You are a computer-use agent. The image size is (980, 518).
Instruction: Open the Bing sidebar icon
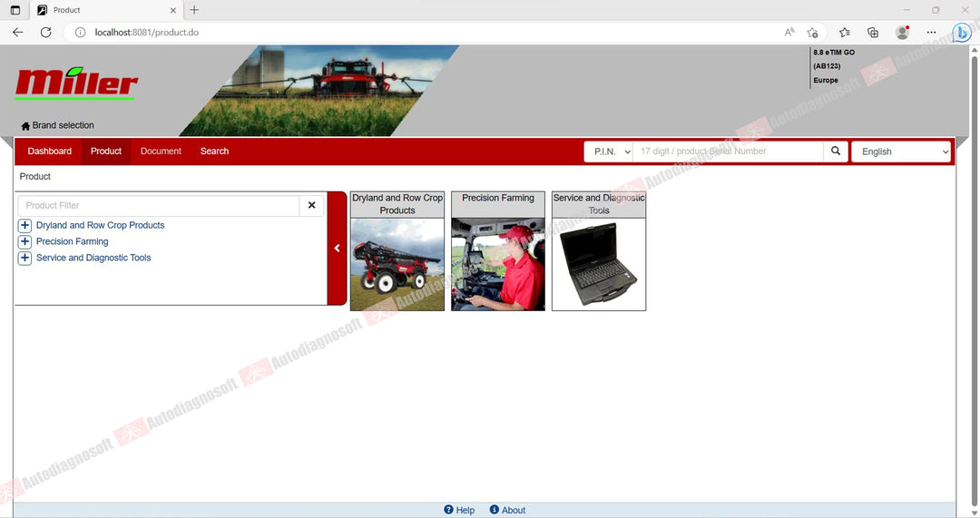[961, 33]
